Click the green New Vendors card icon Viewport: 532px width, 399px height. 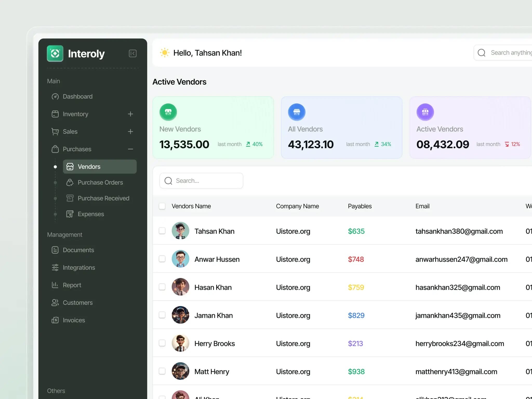click(168, 112)
